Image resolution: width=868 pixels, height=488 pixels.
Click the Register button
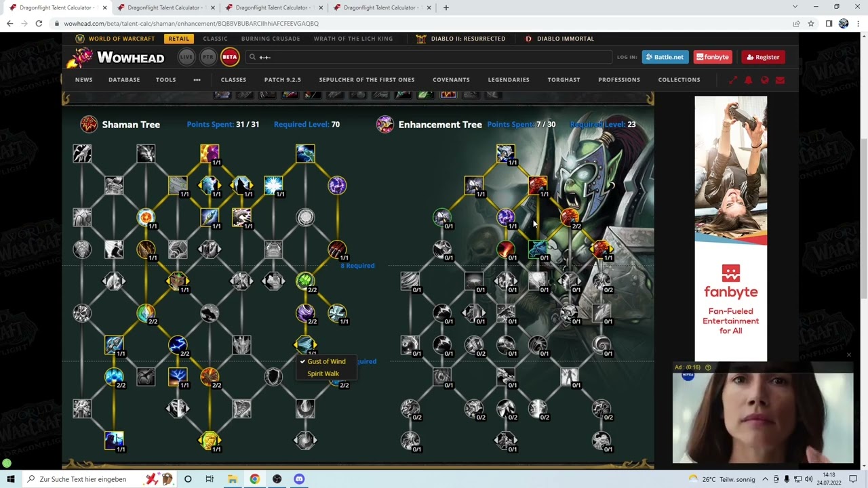[x=763, y=57]
